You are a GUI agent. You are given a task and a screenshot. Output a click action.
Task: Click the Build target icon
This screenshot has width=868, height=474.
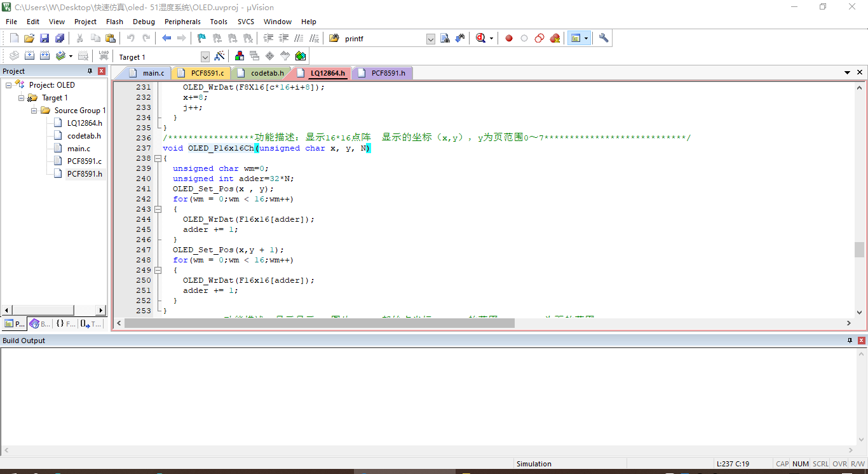(x=29, y=56)
